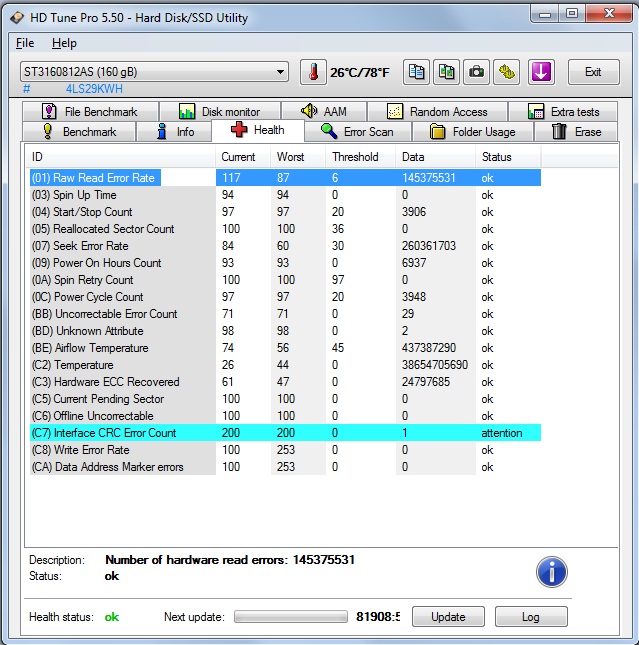
Task: Switch to the Erase tab
Action: coord(576,132)
